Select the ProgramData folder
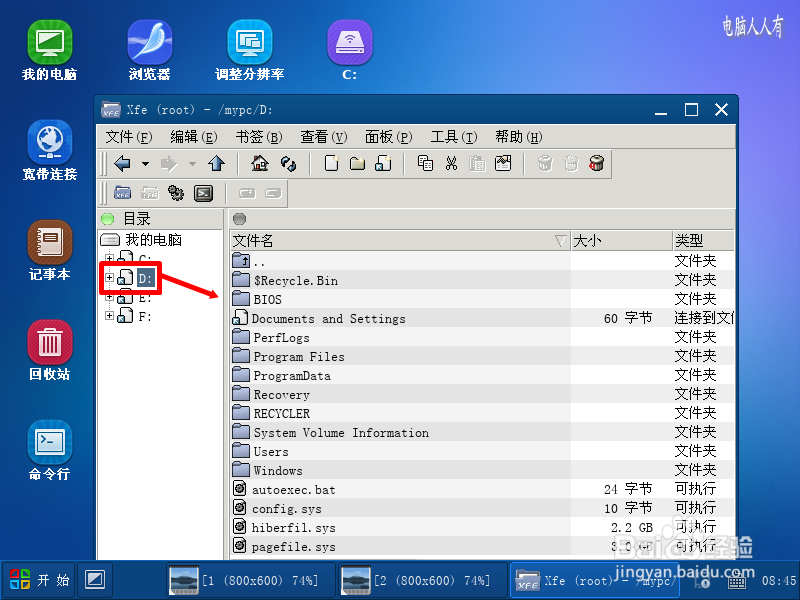The image size is (800, 600). tap(292, 376)
